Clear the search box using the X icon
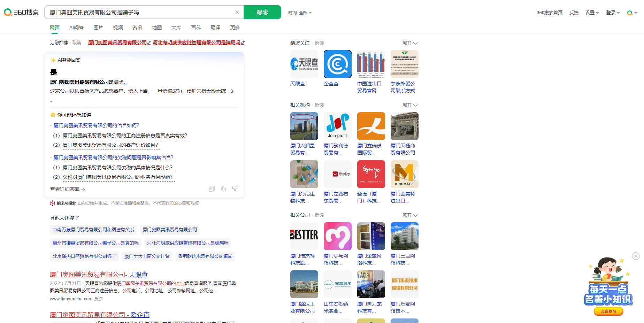 (x=237, y=12)
